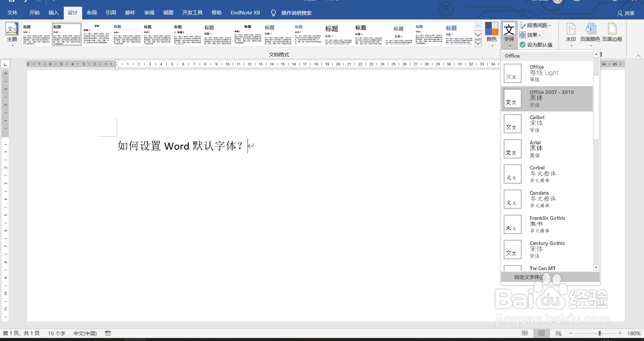Switch to Read Mode view

pos(525,333)
